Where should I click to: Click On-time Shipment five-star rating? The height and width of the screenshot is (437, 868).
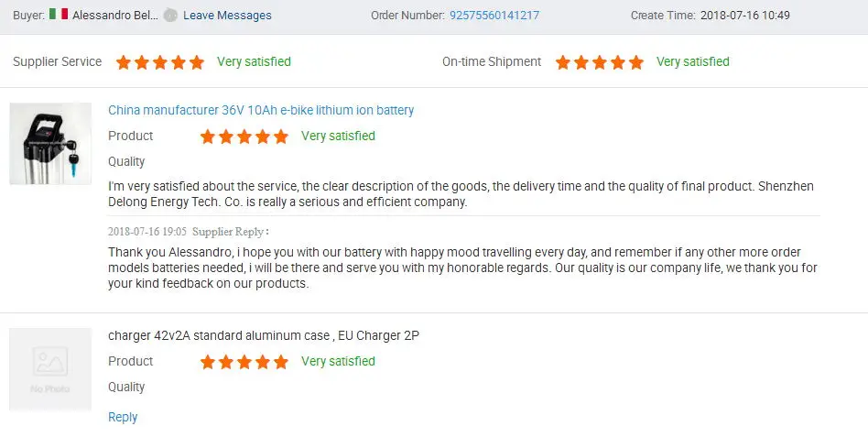600,62
